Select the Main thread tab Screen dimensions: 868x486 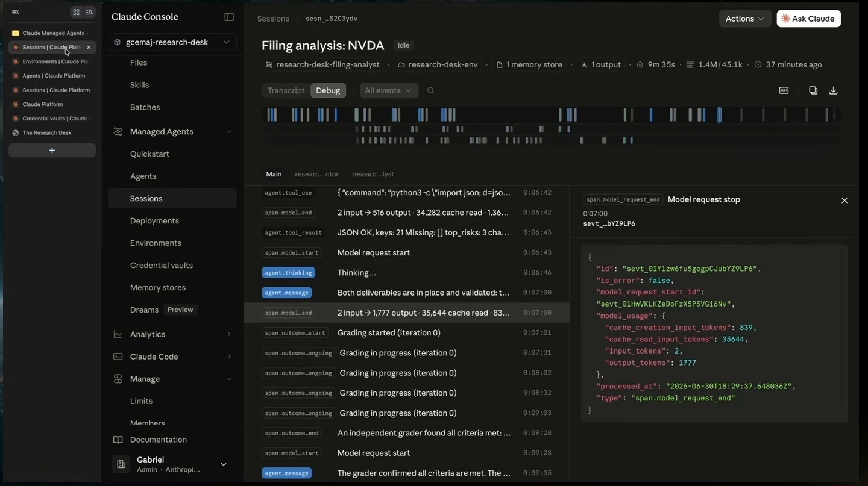tap(274, 174)
